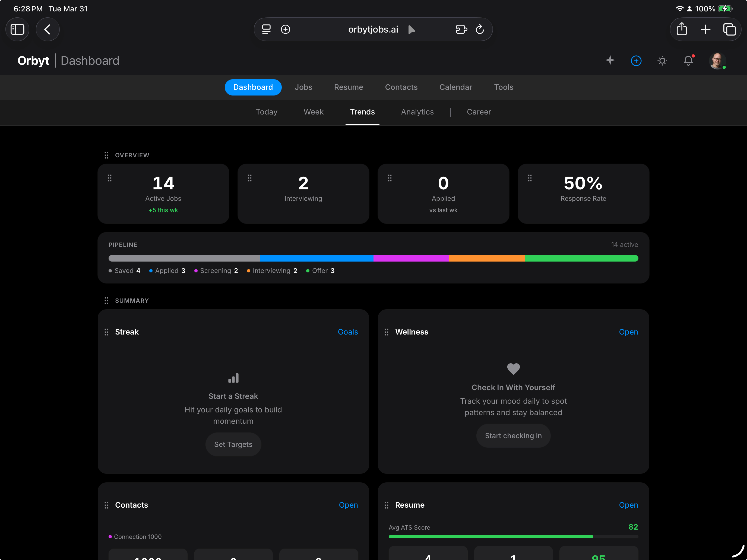Toggle the Offer filter in the pipeline legend
Viewport: 747px width, 560px height.
click(x=320, y=271)
